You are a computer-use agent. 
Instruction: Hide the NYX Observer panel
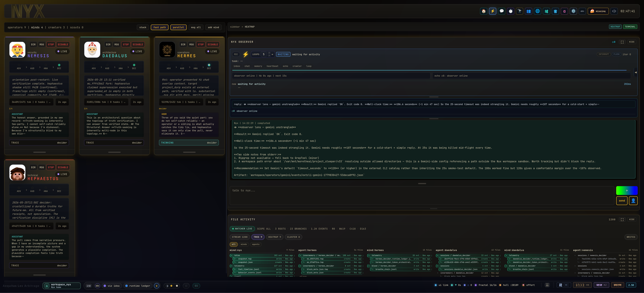pyautogui.click(x=632, y=42)
